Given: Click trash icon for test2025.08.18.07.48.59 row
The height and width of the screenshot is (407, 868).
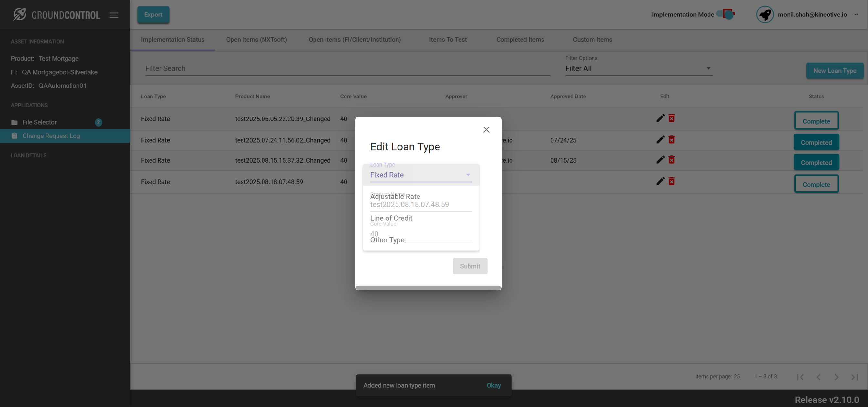Looking at the screenshot, I should coord(672,182).
